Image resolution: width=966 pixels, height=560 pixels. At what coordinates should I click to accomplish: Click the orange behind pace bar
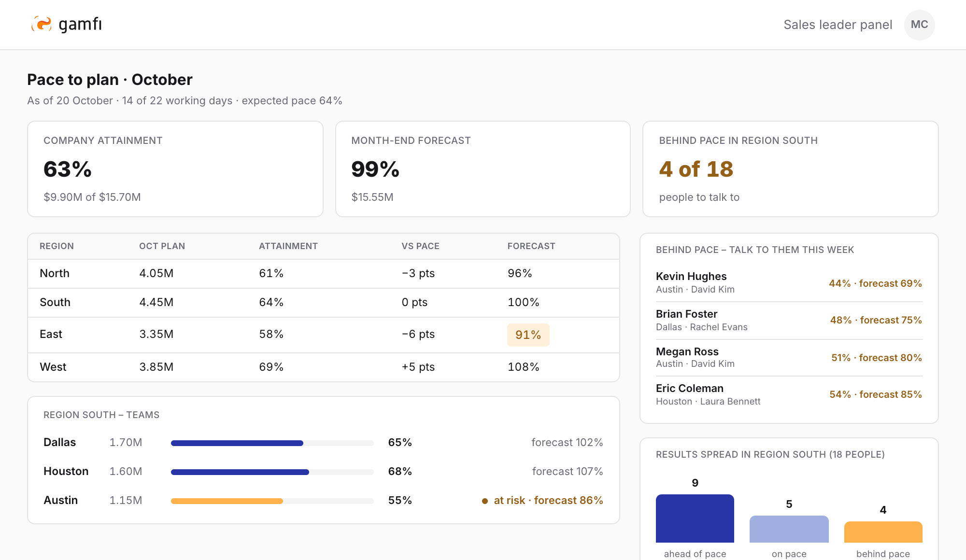point(883,532)
